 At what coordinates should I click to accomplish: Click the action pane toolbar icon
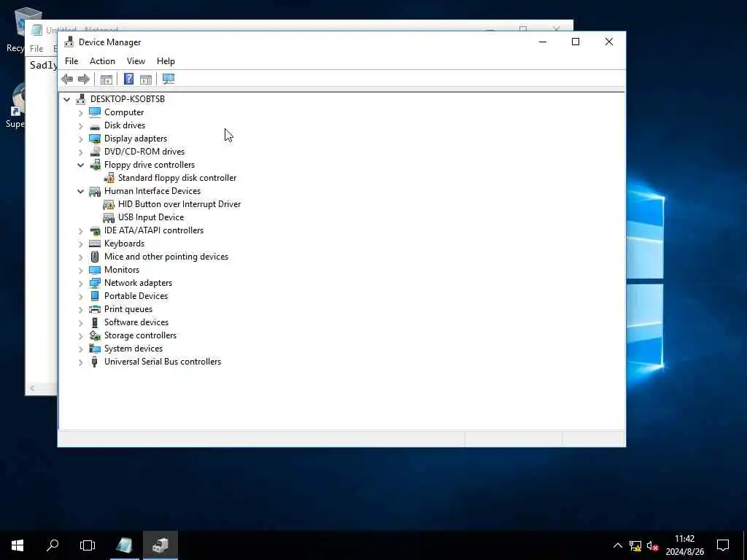(x=146, y=79)
